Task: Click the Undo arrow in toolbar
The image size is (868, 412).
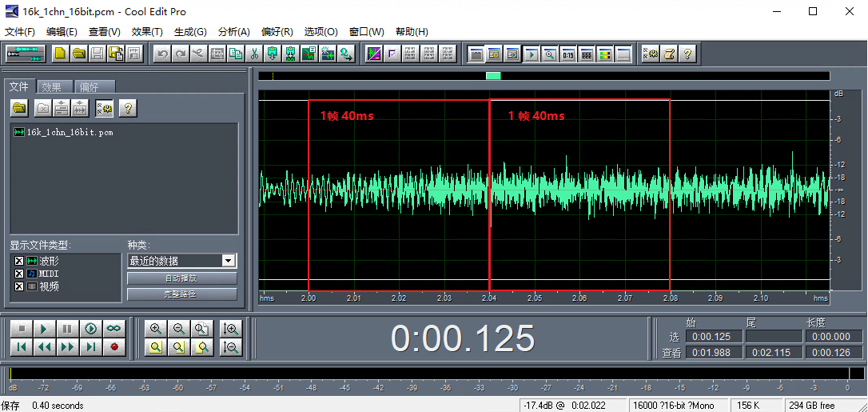Action: (x=162, y=54)
